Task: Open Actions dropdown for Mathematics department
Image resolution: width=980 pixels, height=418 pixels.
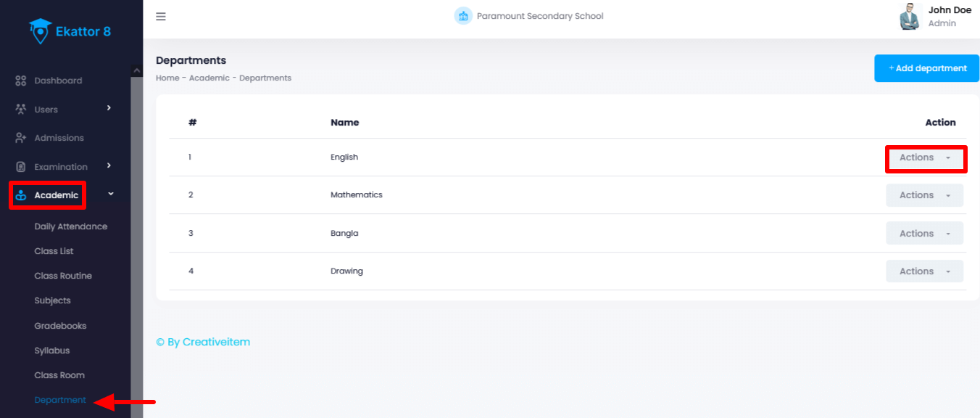Action: (924, 195)
